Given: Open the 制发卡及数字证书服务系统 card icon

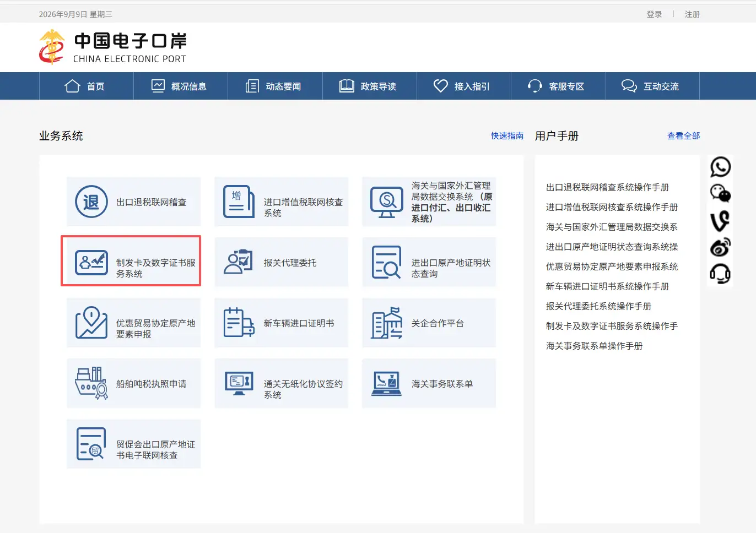Looking at the screenshot, I should tap(91, 263).
